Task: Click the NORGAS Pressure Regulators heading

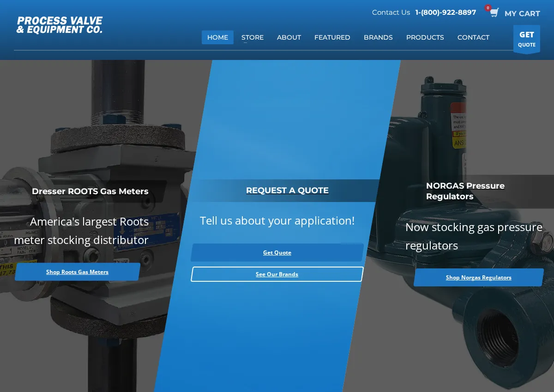Action: point(465,191)
